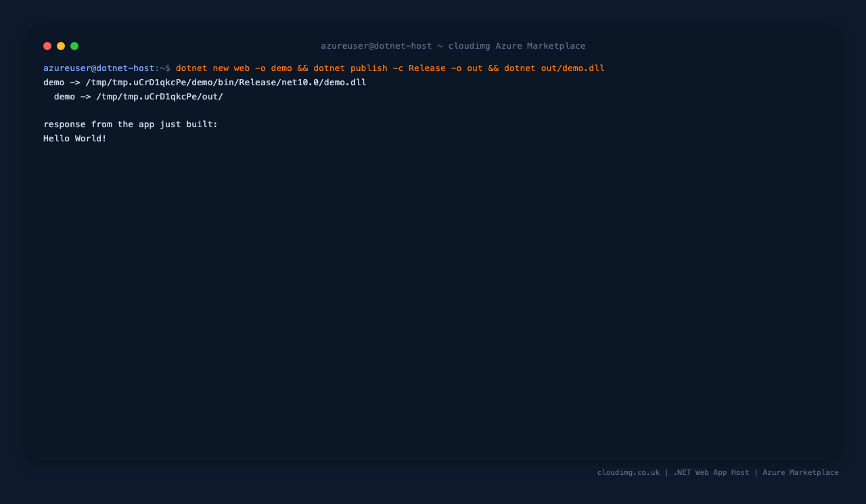
Task: Click the terminal title 'azureuser@dotnet-host ~ cloudimg Azure Marketplace'
Action: click(453, 46)
